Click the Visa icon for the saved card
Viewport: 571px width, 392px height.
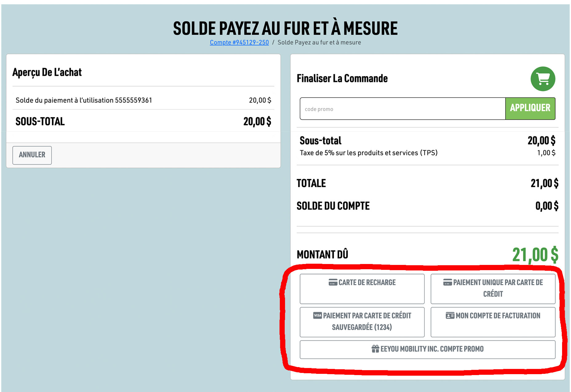[317, 316]
